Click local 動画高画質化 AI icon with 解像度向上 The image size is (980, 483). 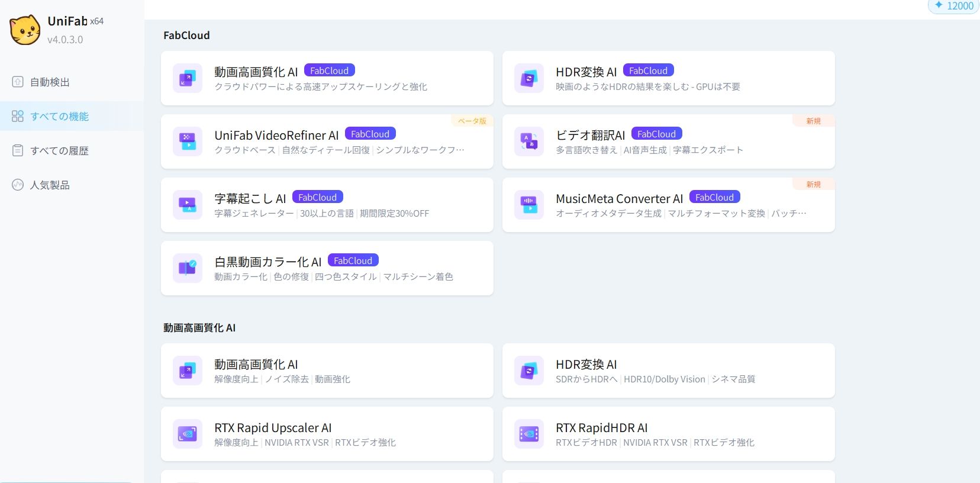coord(188,371)
